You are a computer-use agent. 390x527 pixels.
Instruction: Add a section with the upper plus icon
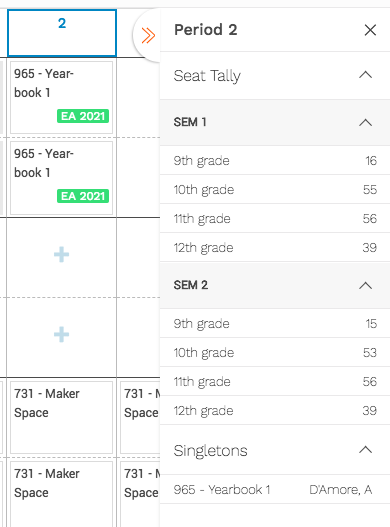pyautogui.click(x=62, y=254)
